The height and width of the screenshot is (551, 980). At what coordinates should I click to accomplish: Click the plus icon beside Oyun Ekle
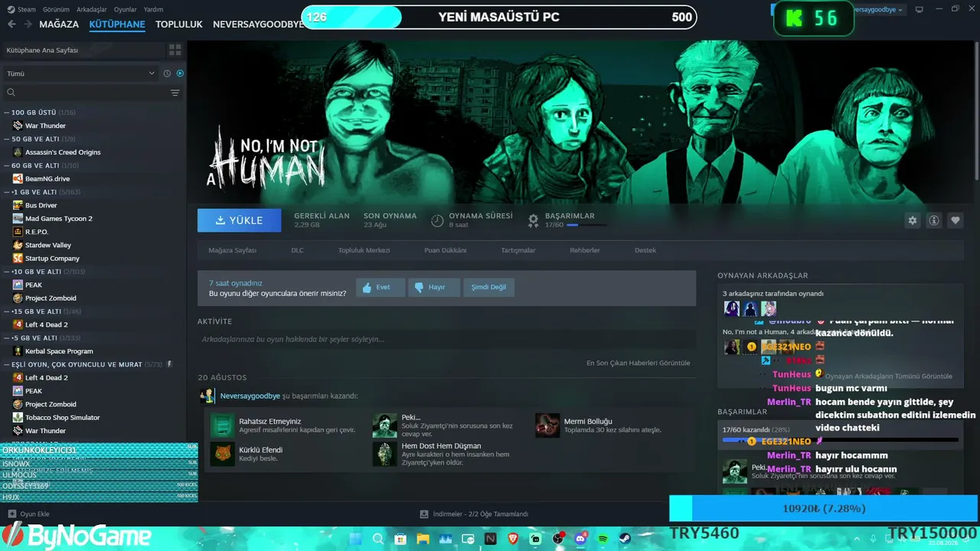(11, 514)
